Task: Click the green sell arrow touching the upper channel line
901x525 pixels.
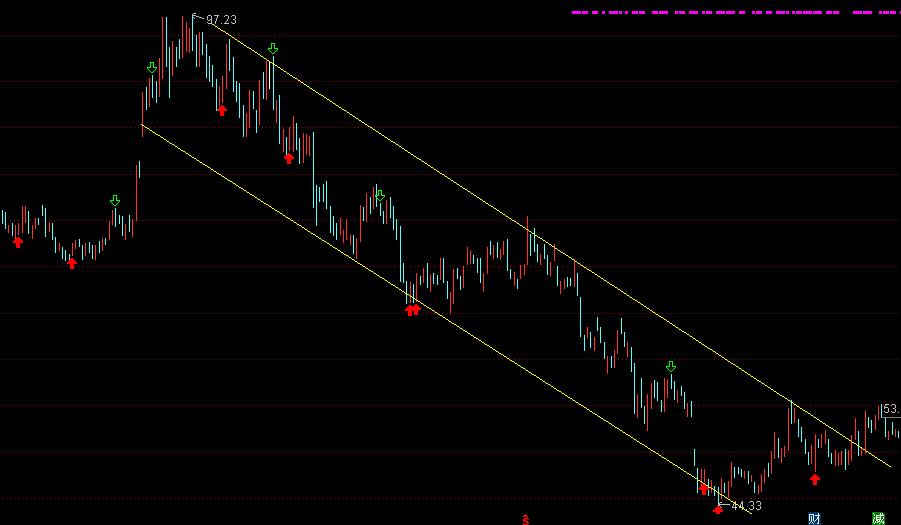Action: (273, 49)
